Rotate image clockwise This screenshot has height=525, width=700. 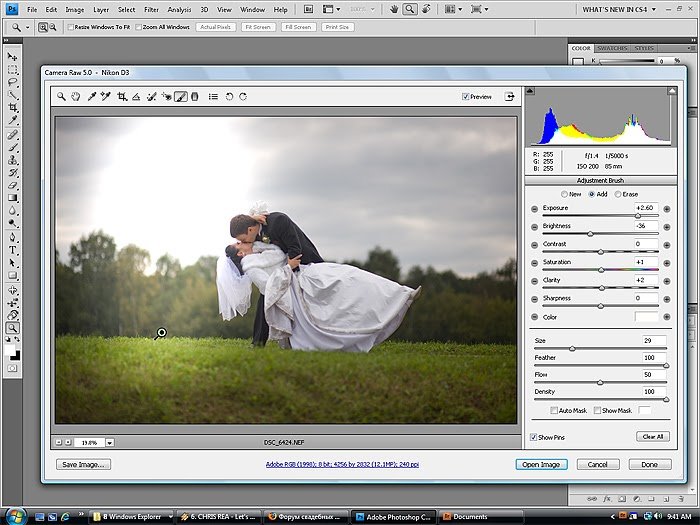click(243, 97)
